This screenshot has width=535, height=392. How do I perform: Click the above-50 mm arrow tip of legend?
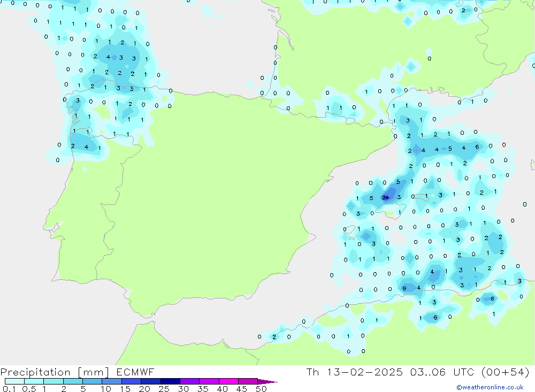click(x=268, y=381)
